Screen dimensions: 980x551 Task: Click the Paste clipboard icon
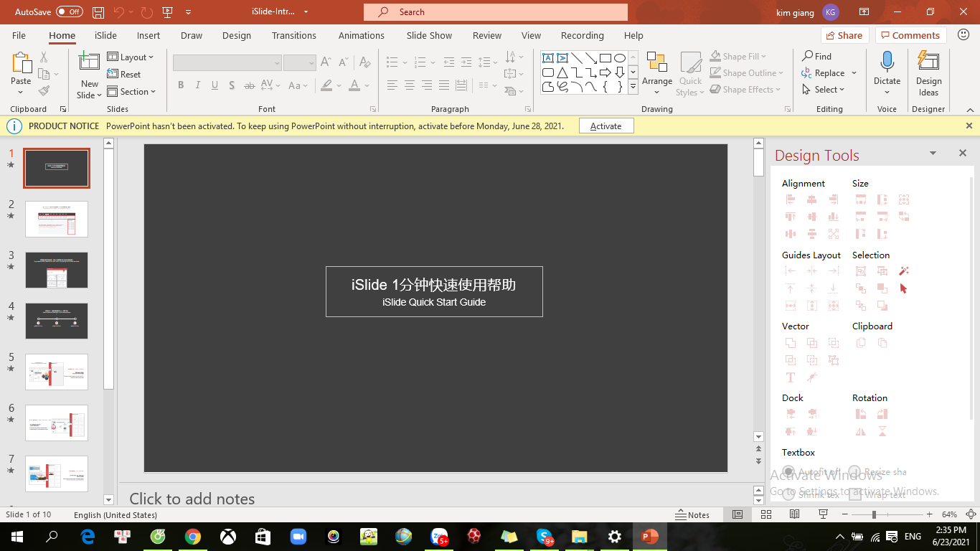[x=21, y=63]
